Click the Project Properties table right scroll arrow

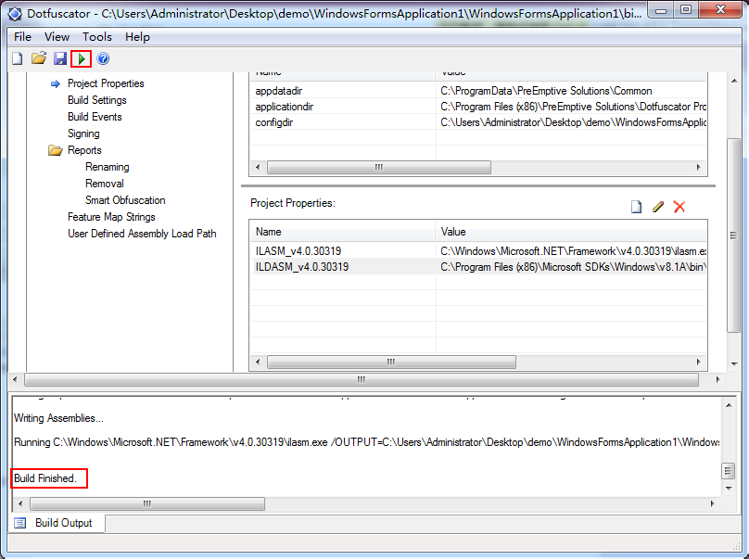tap(698, 362)
